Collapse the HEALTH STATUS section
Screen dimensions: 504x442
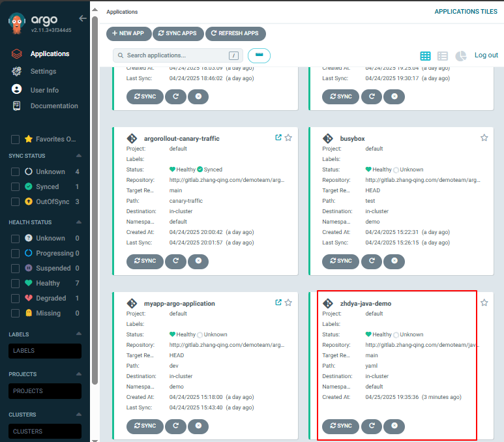pyautogui.click(x=79, y=222)
